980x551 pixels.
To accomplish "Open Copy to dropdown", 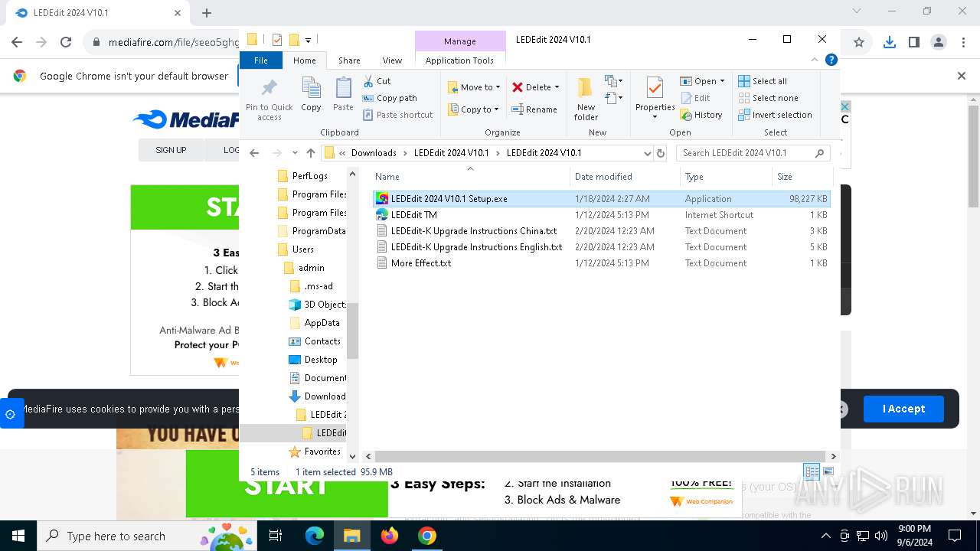I will pyautogui.click(x=474, y=109).
